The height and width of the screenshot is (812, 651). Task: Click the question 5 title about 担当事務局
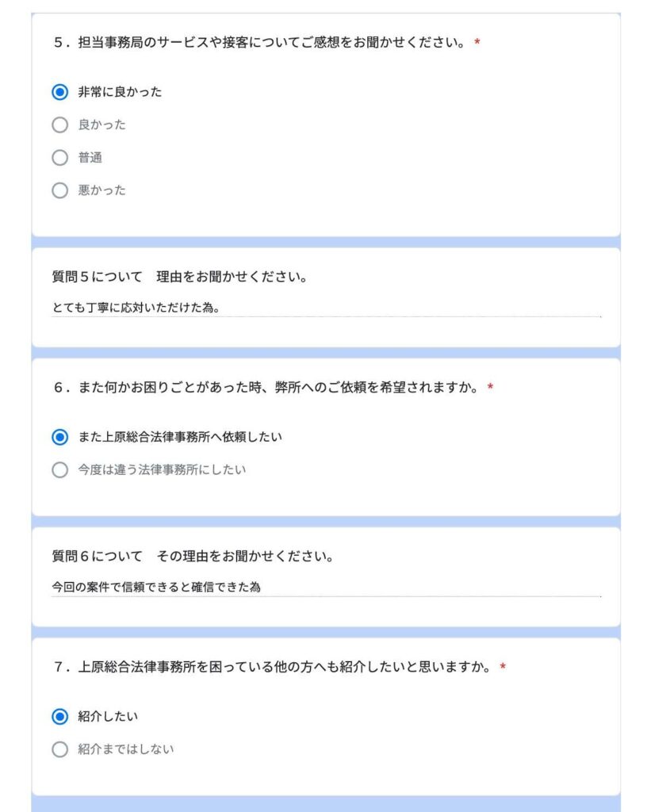(262, 43)
